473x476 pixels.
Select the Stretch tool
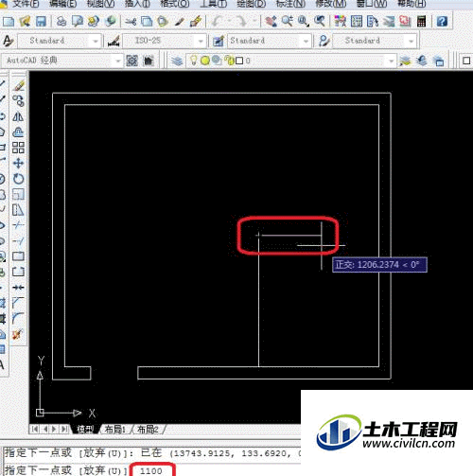[x=18, y=210]
